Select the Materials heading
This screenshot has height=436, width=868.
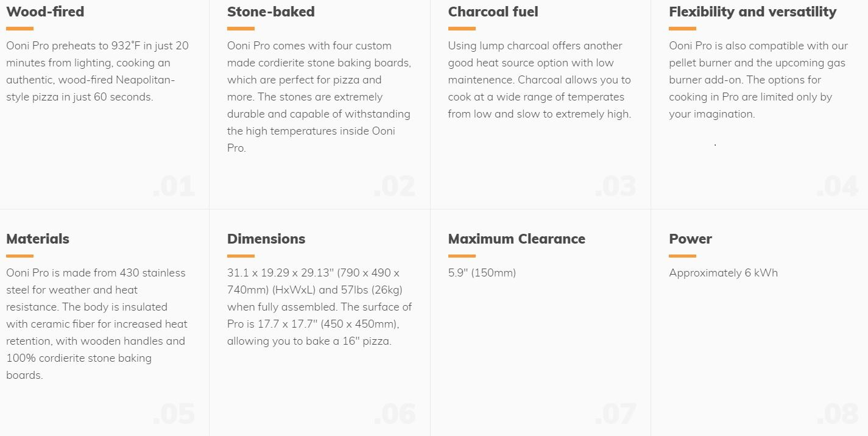(38, 239)
